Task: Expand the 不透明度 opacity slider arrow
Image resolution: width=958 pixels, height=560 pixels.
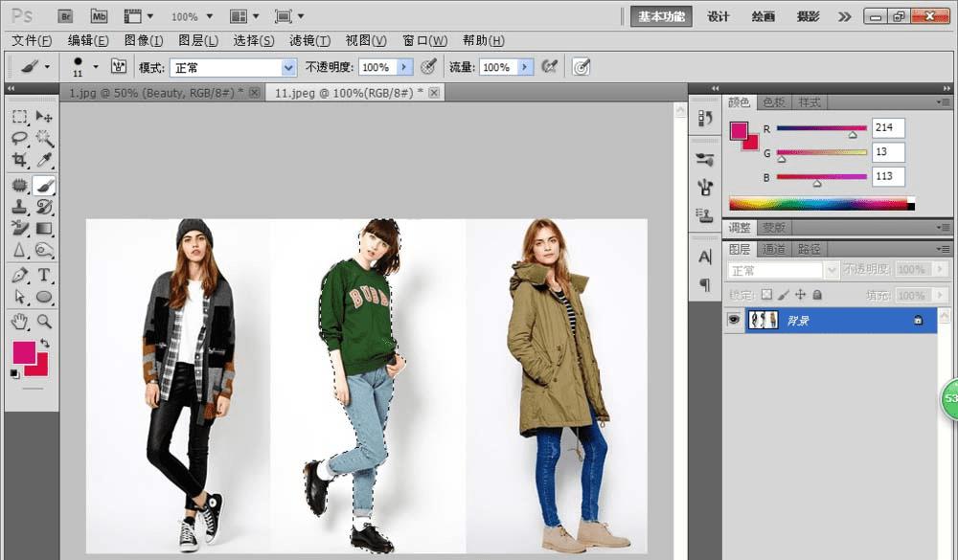Action: (x=404, y=67)
